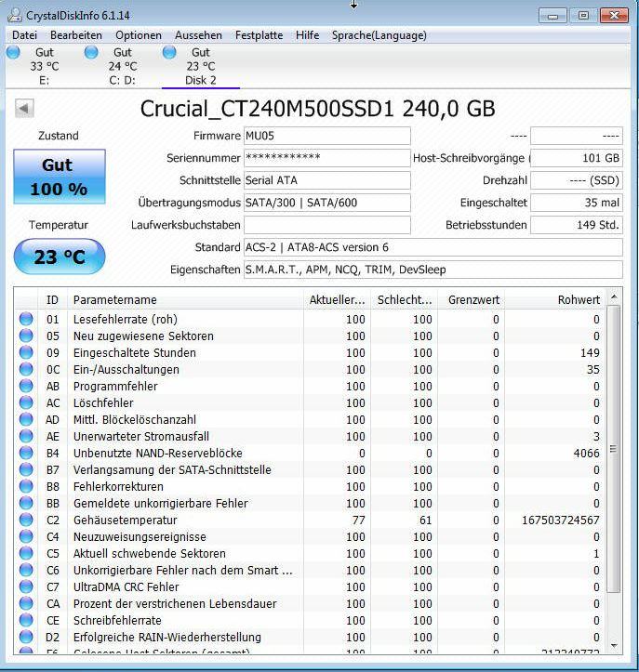This screenshot has height=672, width=639.
Task: Select the Unbenutzte NAND-Reserveblöcke row text
Action: [158, 453]
